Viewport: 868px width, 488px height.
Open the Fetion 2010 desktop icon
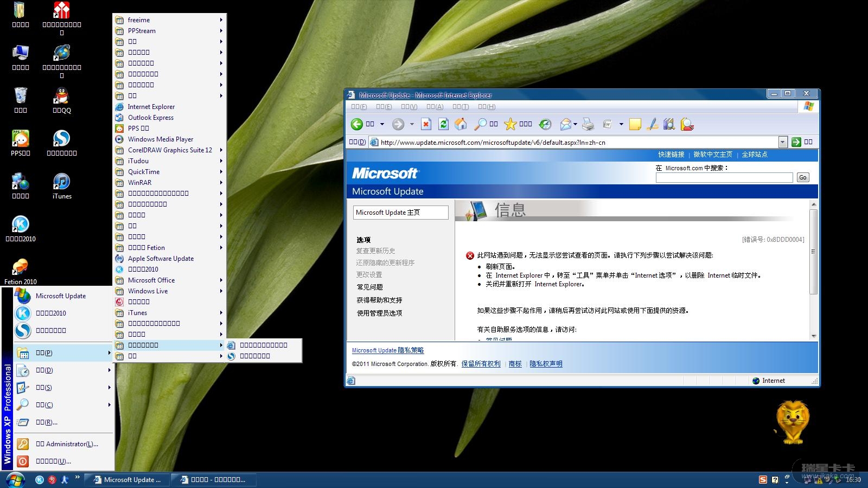pyautogui.click(x=21, y=272)
